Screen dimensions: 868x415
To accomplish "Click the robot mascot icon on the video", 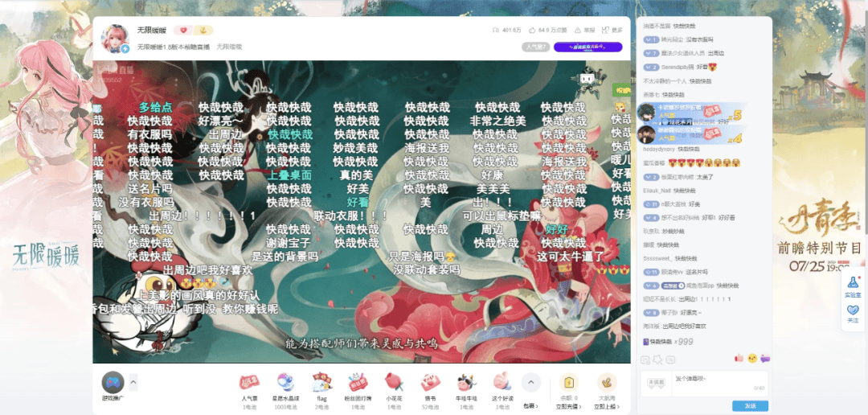I will click(x=588, y=84).
